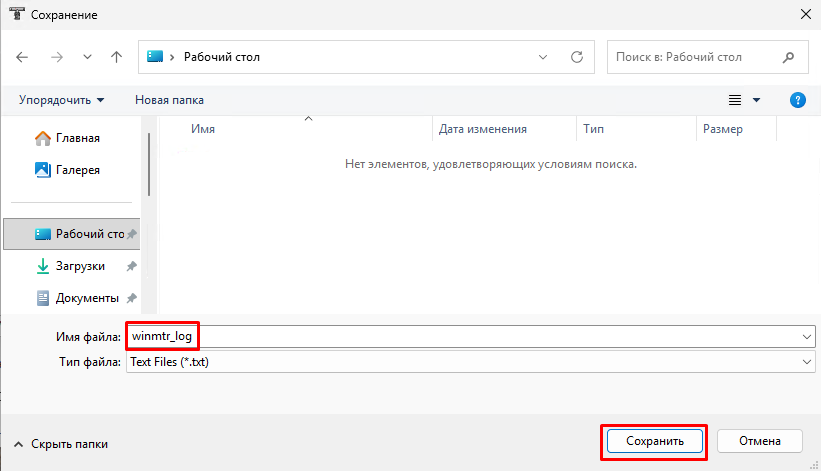The width and height of the screenshot is (821, 471).
Task: Sort by the Имя column header
Action: coord(203,129)
